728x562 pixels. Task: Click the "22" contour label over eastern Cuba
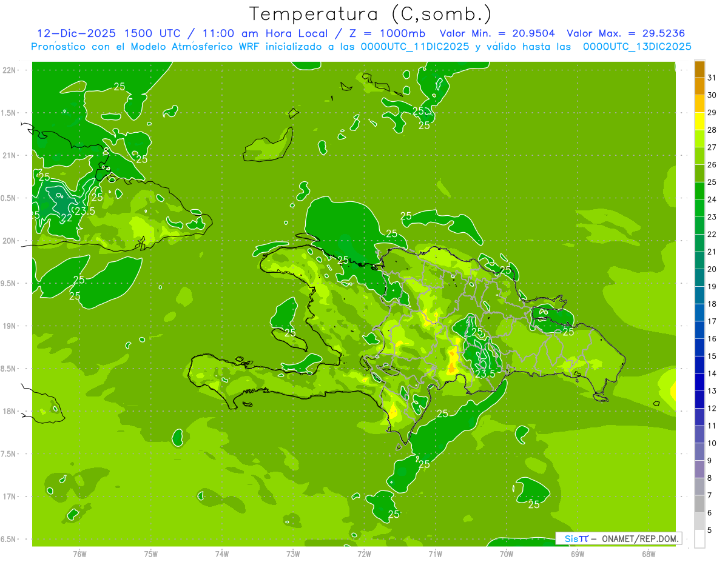[67, 218]
